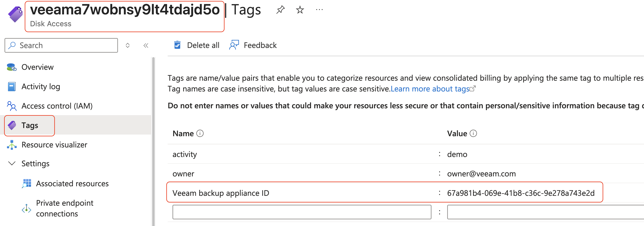
Task: Click the Overview disk icon
Action: 12,67
